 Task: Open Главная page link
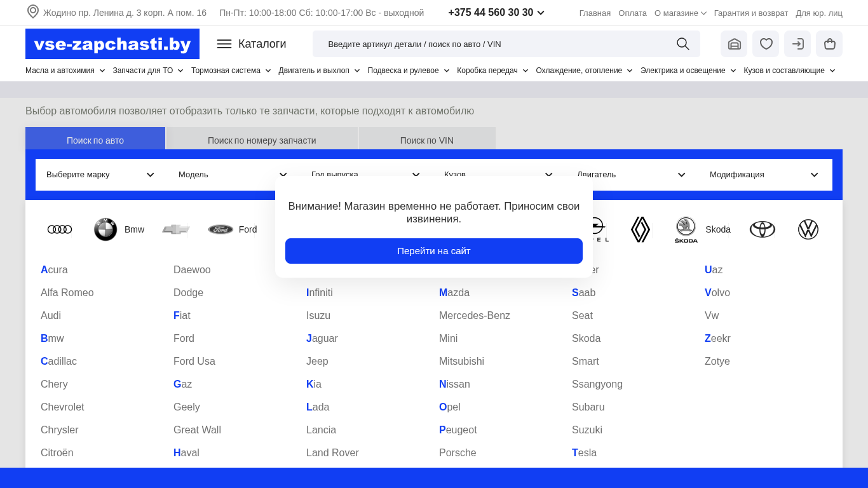coord(595,13)
